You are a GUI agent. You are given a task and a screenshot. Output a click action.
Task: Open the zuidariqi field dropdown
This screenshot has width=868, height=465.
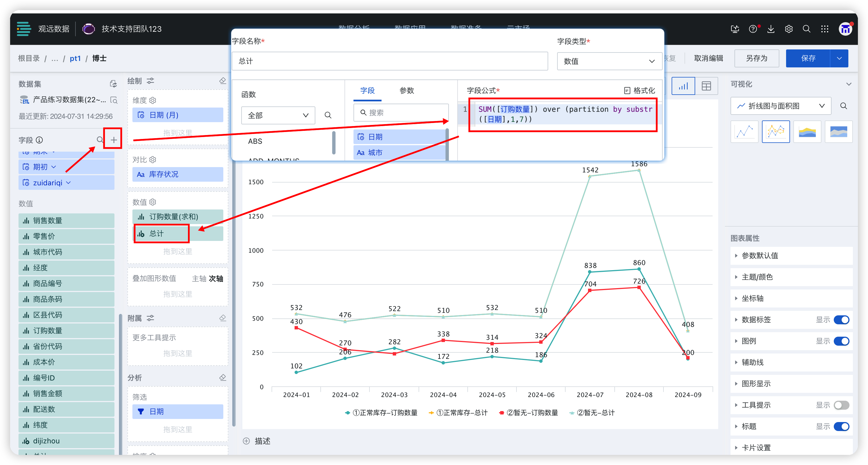pyautogui.click(x=69, y=183)
